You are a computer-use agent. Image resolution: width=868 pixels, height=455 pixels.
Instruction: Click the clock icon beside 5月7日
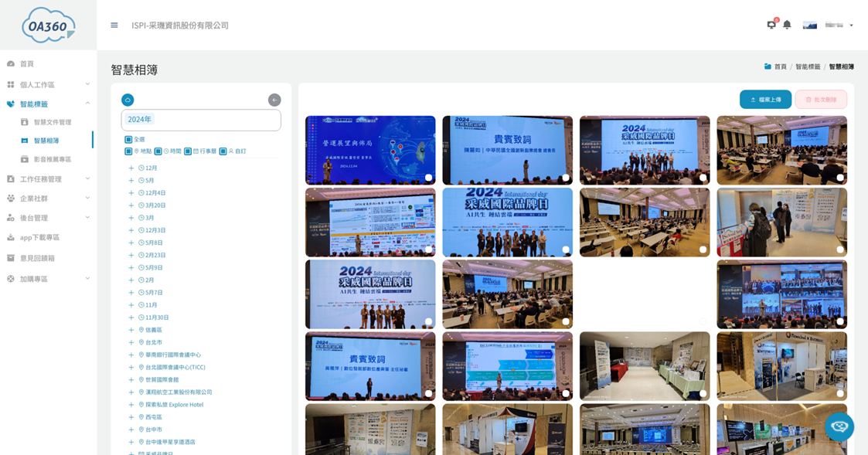(x=141, y=292)
